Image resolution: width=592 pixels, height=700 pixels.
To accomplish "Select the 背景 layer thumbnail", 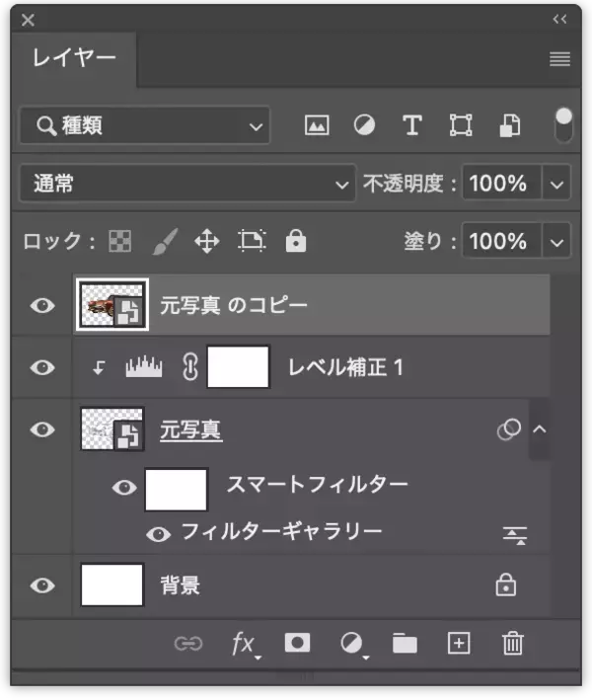I will click(x=111, y=585).
